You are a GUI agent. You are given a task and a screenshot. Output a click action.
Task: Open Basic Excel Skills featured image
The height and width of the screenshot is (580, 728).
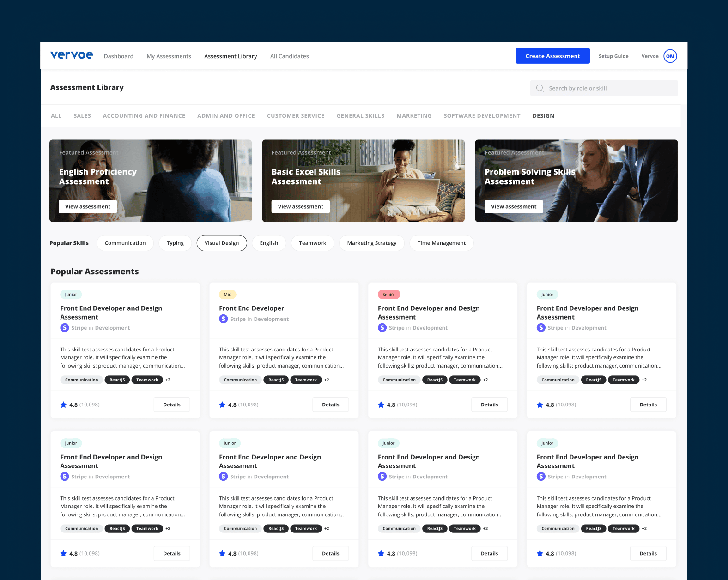coord(364,181)
